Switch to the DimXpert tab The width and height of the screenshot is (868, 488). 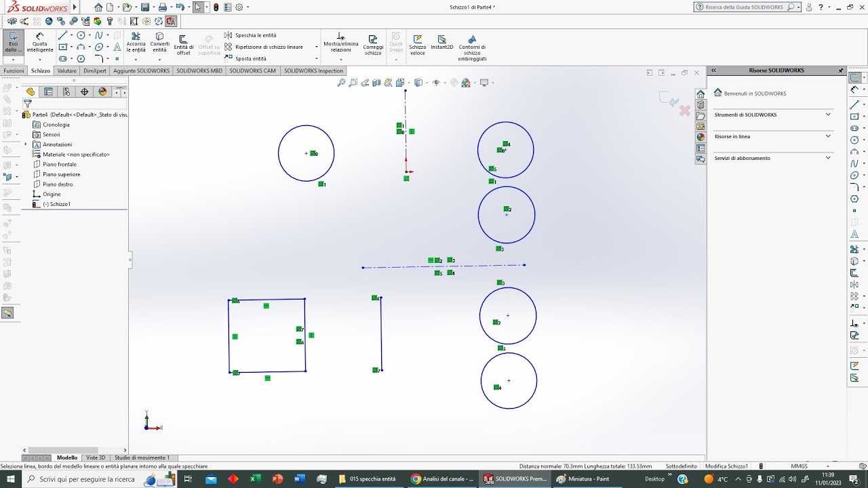click(95, 70)
